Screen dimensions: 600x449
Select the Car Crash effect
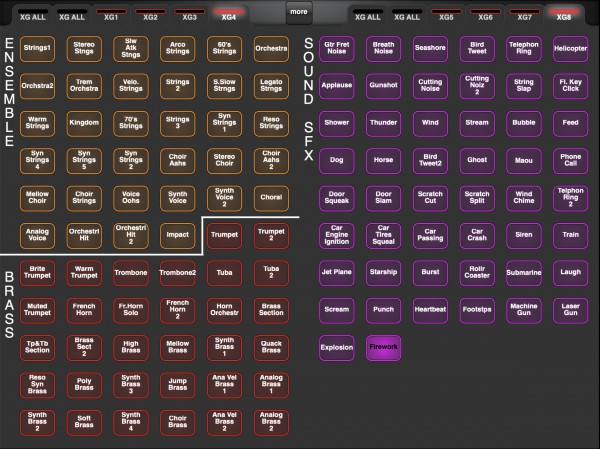pos(477,235)
